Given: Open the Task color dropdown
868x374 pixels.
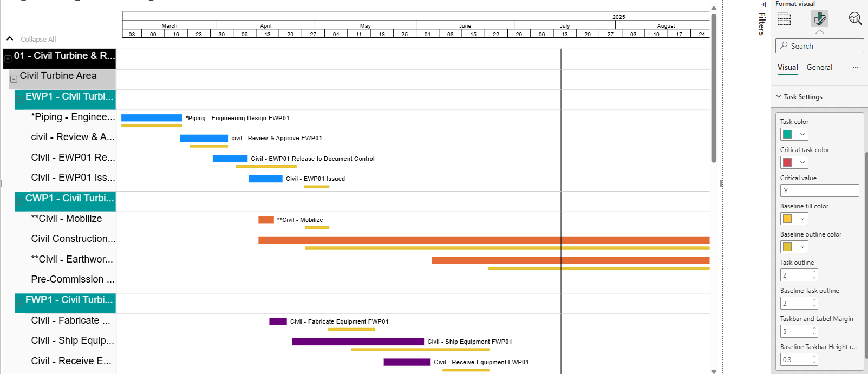Looking at the screenshot, I should point(802,134).
